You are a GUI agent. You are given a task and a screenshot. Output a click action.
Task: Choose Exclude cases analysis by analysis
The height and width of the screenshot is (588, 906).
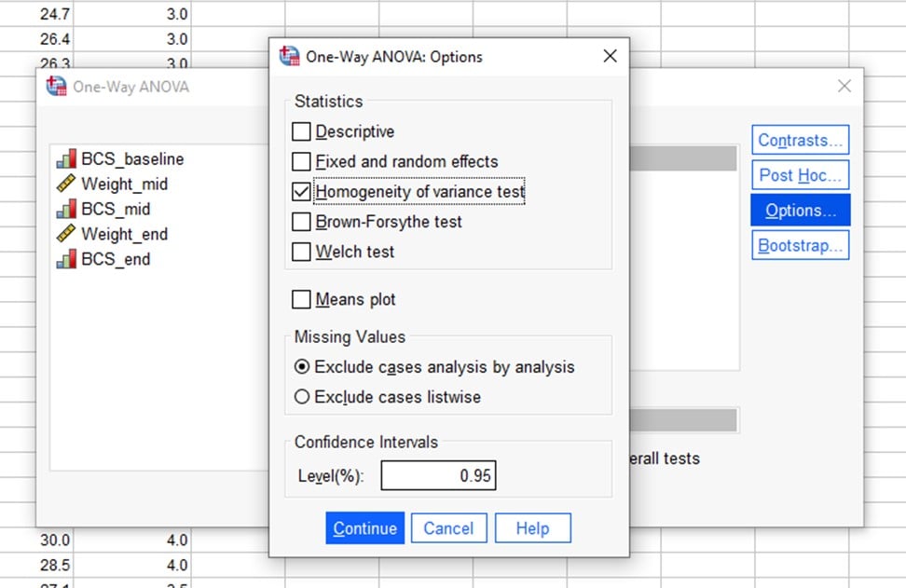[x=301, y=367]
